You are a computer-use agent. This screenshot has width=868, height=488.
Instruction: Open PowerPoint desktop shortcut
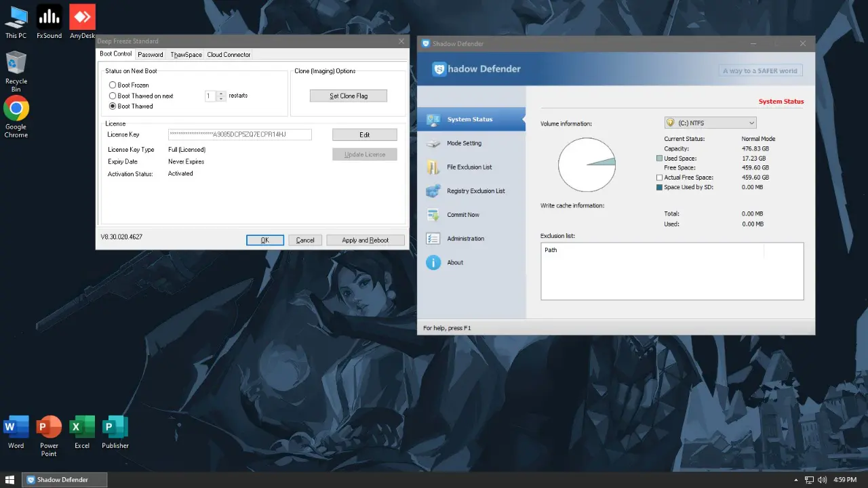point(49,436)
